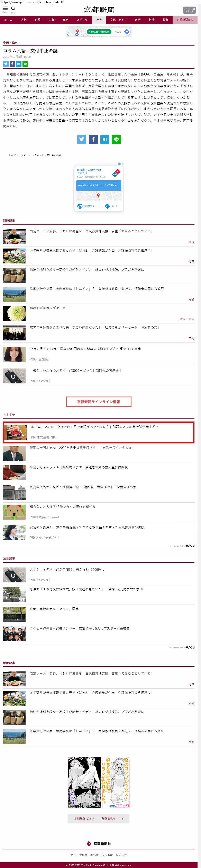
Task: Click the large green LINE share button
Action: click(117, 139)
